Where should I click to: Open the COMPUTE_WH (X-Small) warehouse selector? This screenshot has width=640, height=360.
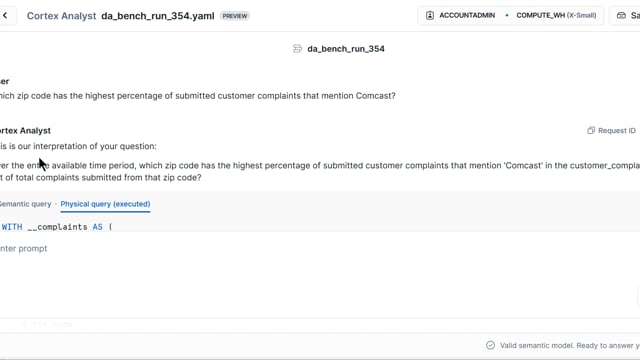click(x=556, y=16)
